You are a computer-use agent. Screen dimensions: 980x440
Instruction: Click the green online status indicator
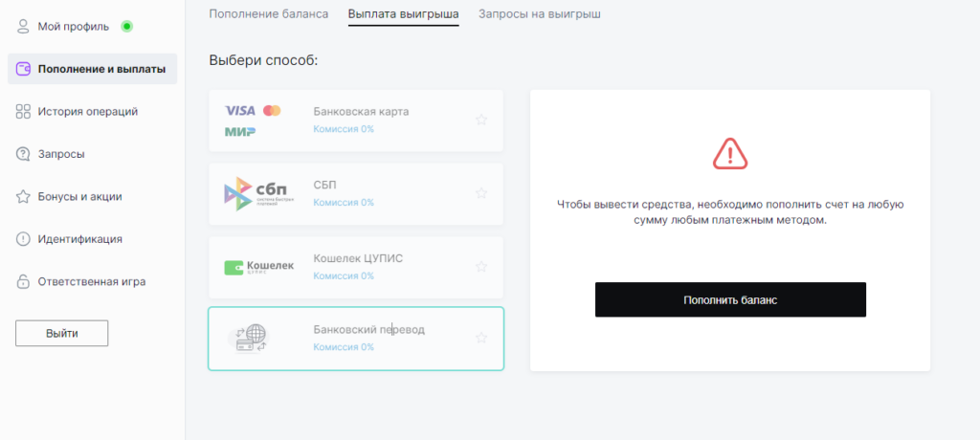127,26
